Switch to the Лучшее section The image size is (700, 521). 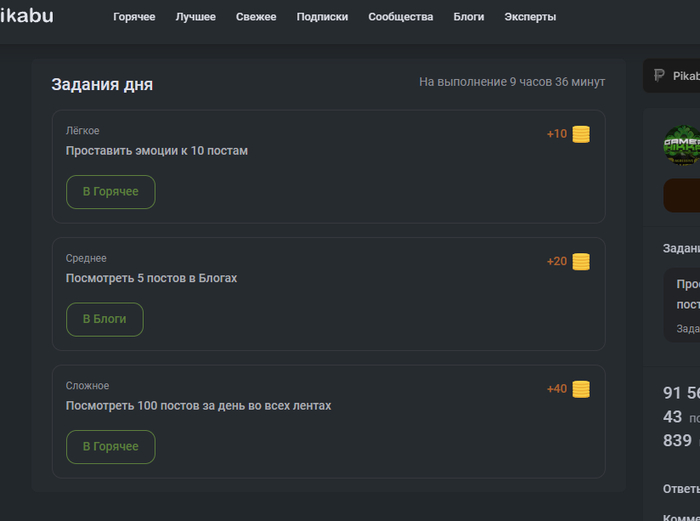(195, 17)
